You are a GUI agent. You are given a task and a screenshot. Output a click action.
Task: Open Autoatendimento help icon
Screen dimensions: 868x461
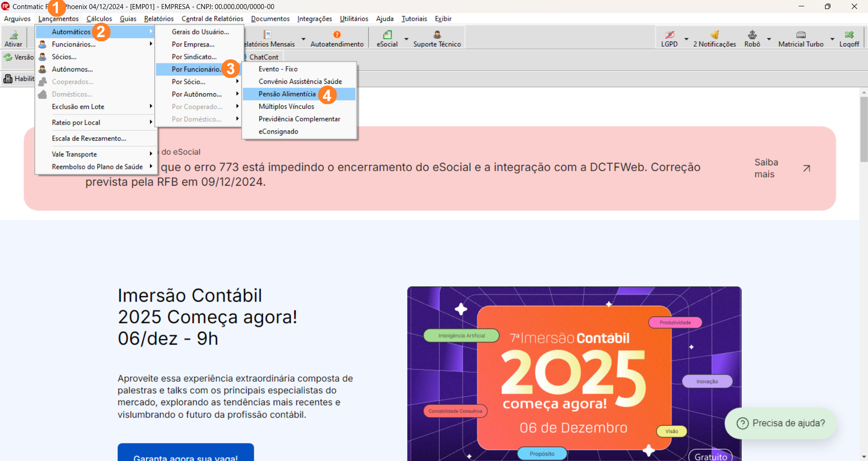(x=337, y=35)
